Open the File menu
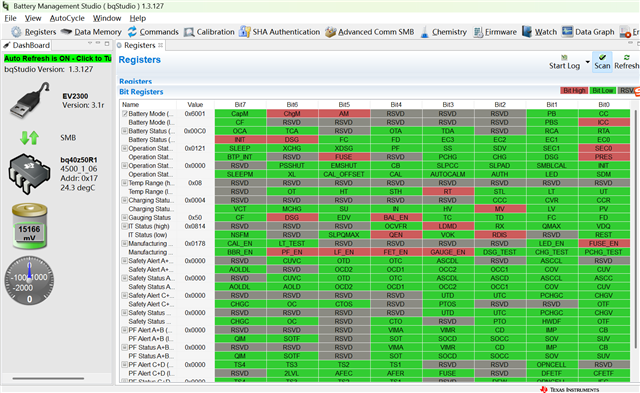The image size is (640, 393). 10,18
